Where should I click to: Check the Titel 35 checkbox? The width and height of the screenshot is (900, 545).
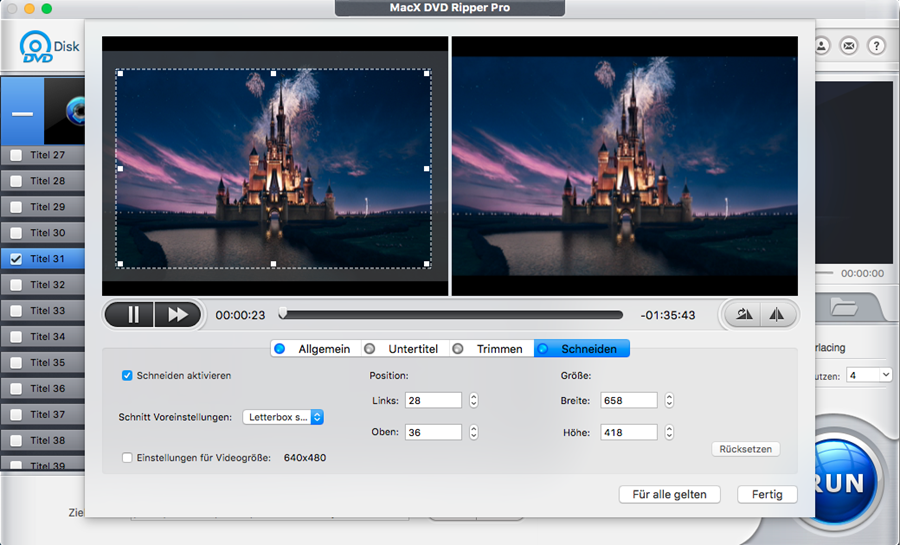[x=16, y=363]
